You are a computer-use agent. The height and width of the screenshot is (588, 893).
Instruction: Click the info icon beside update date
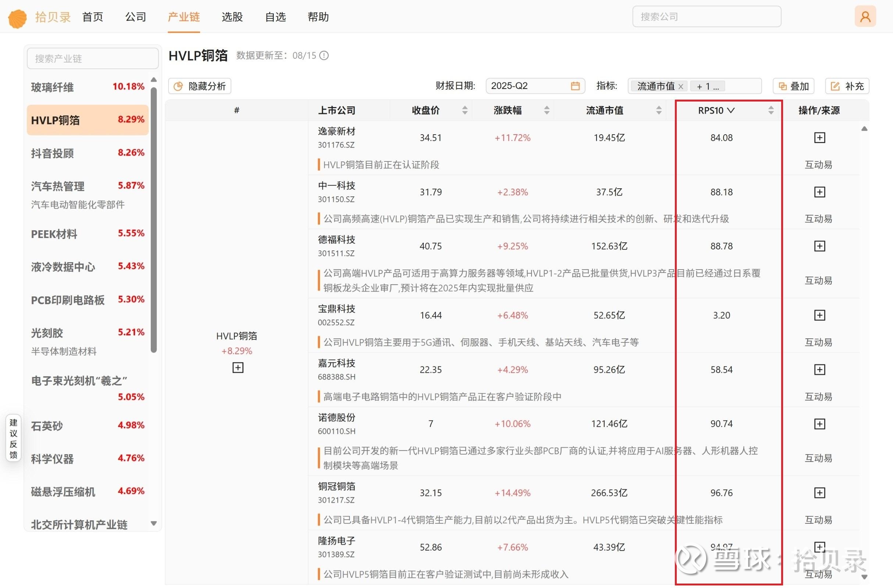(x=324, y=56)
